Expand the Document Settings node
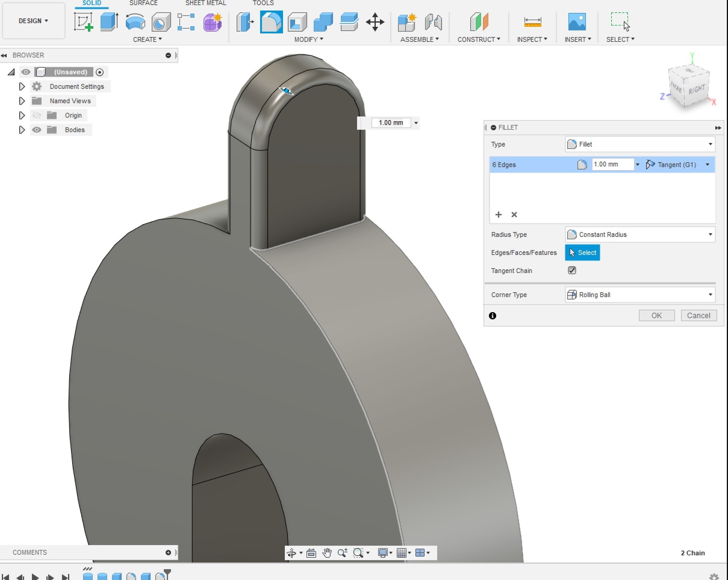This screenshot has height=580, width=728. pos(22,87)
